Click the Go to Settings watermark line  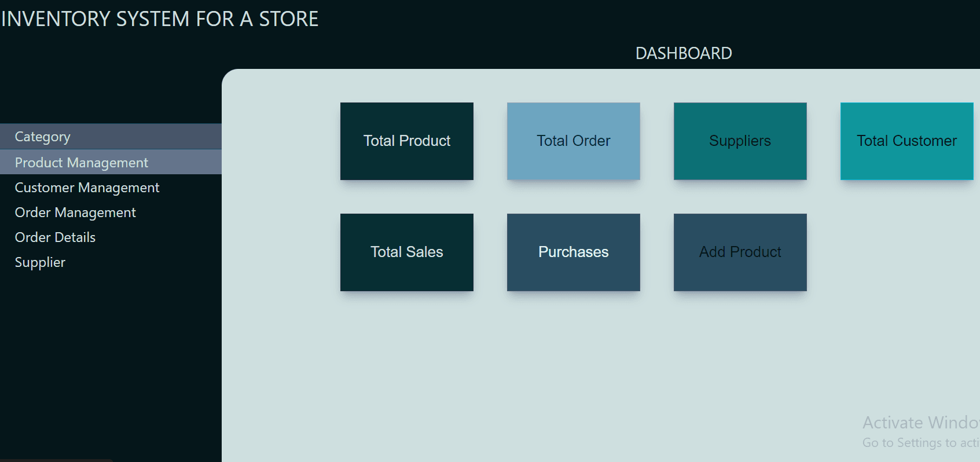click(x=919, y=443)
